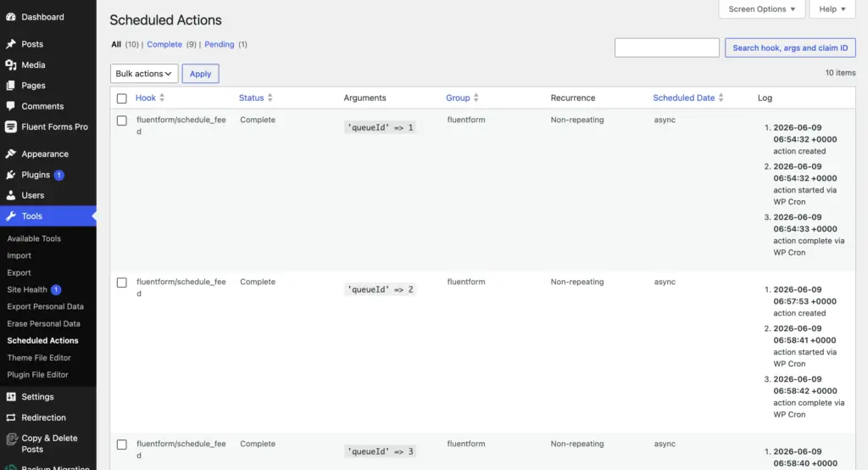This screenshot has width=868, height=470.
Task: Open the Import submenu item
Action: click(19, 255)
